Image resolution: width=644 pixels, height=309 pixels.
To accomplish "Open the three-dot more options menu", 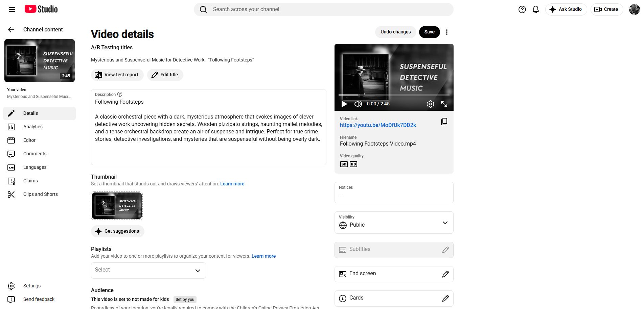I will click(x=447, y=32).
